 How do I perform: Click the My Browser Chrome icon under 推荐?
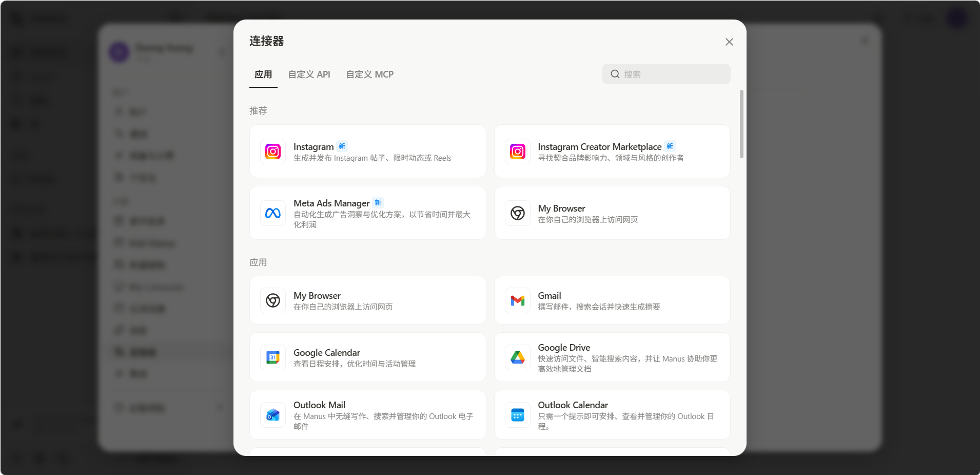[x=518, y=213]
